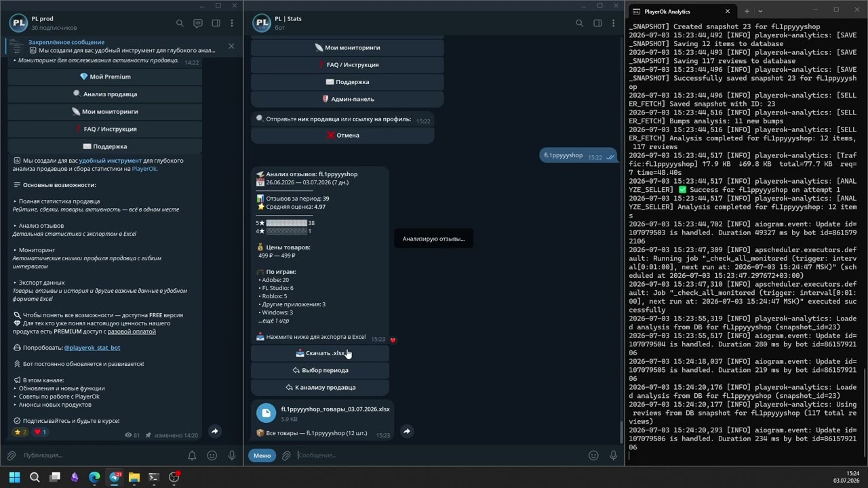
Task: Toggle the side panel in PL Stats chat
Action: pyautogui.click(x=597, y=23)
